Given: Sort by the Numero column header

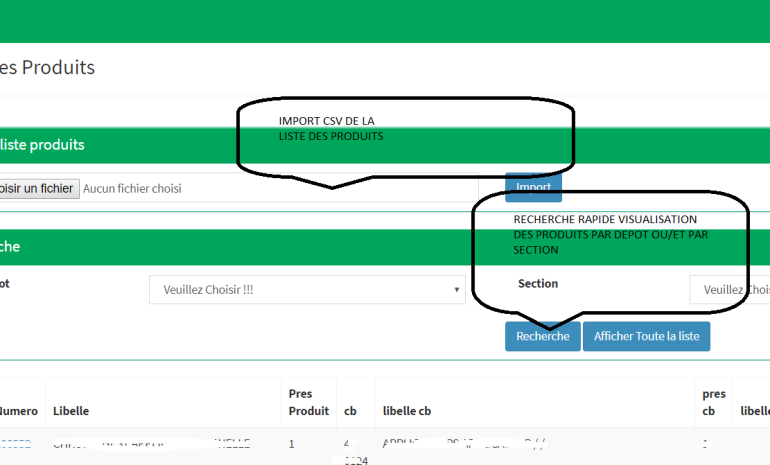Looking at the screenshot, I should pos(18,411).
